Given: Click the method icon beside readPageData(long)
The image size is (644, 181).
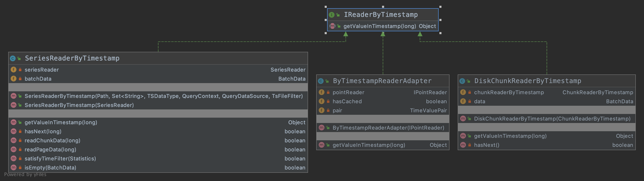Looking at the screenshot, I should [x=14, y=149].
